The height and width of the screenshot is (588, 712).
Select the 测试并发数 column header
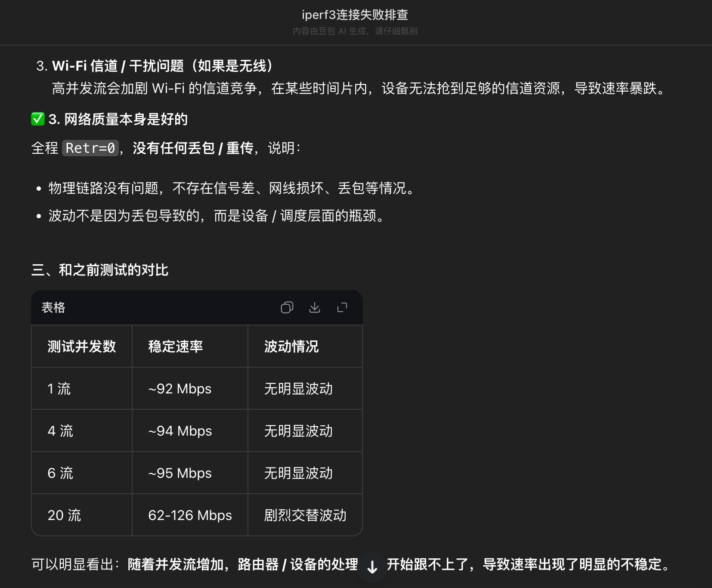(x=82, y=346)
